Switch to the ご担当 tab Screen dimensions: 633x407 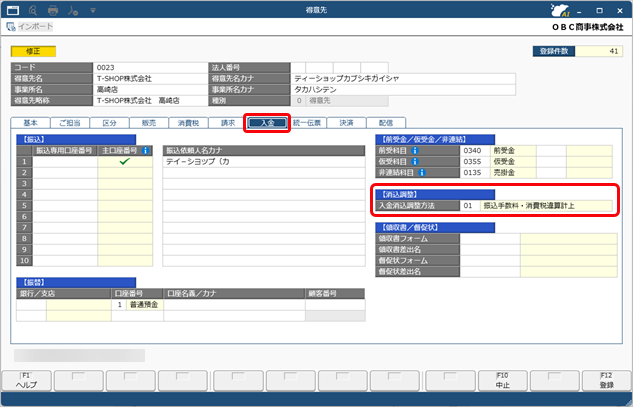tap(70, 123)
